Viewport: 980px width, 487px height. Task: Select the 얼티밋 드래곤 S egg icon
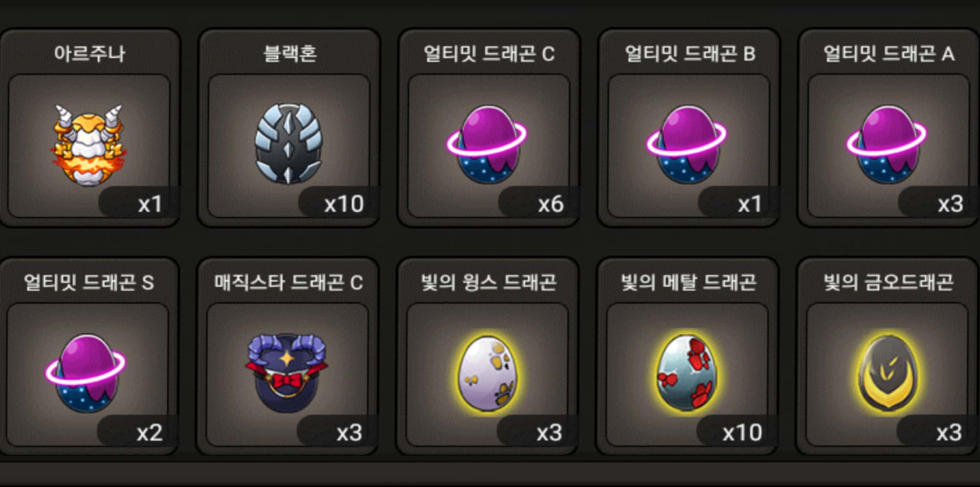[x=85, y=373]
